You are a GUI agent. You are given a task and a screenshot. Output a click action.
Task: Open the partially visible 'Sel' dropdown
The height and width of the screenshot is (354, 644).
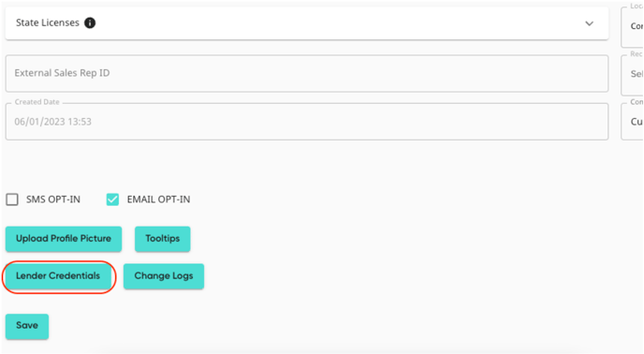633,74
